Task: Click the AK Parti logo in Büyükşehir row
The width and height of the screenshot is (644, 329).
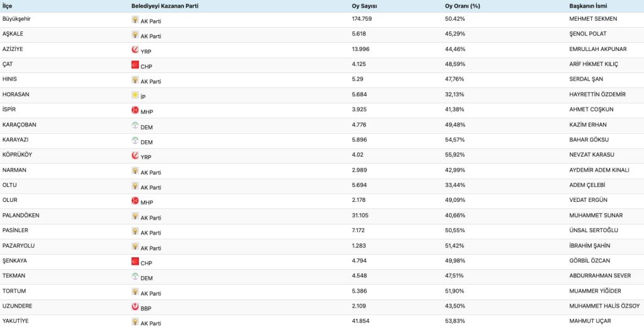Action: tap(135, 20)
